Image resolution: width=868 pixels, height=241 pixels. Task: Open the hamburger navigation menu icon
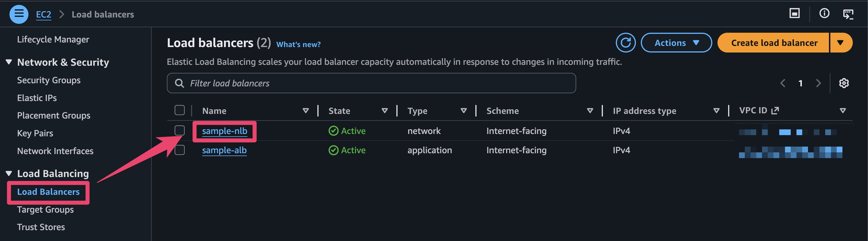(x=19, y=14)
